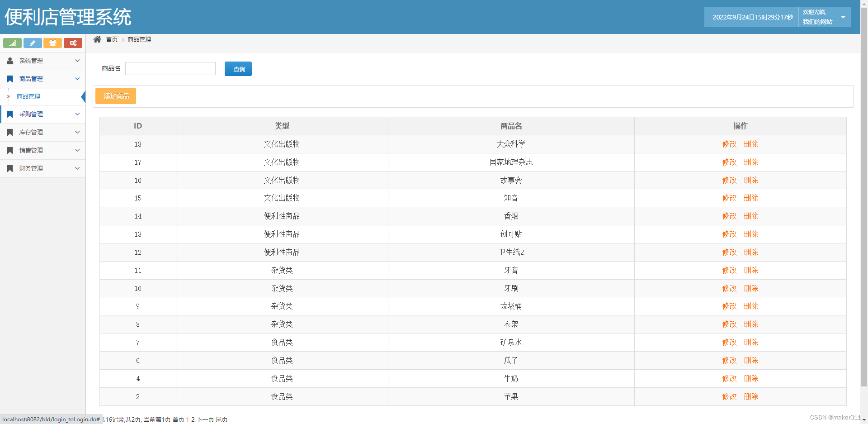The width and height of the screenshot is (868, 424).
Task: Click the ID 18 cell
Action: click(138, 144)
